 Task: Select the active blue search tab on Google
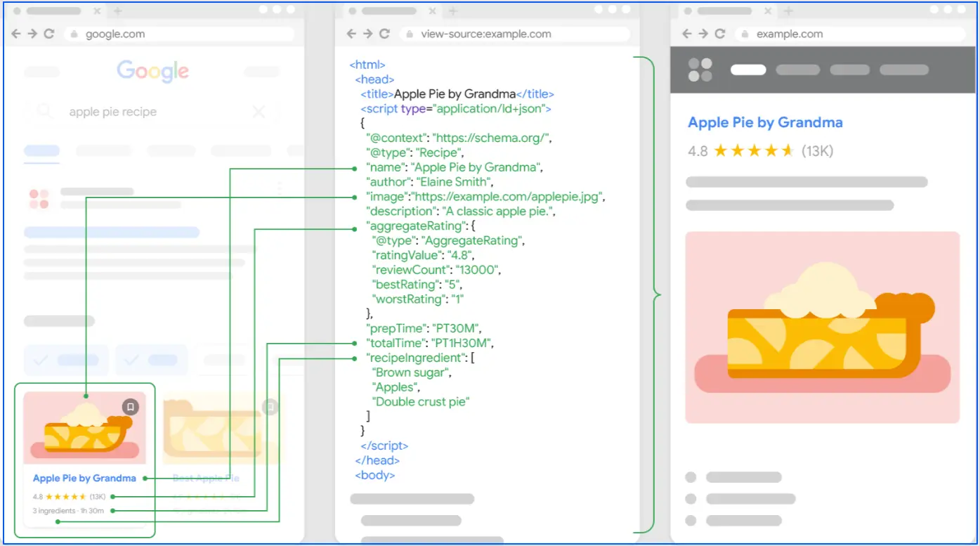point(42,150)
